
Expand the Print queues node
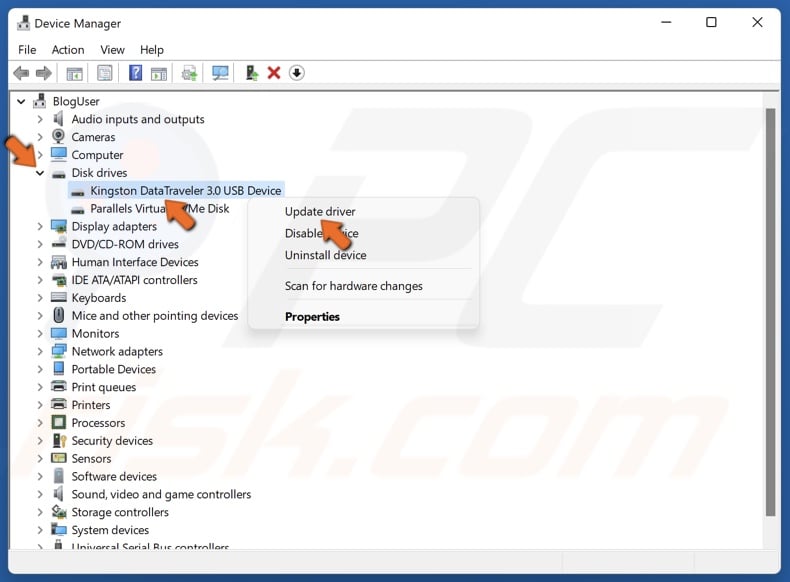click(40, 387)
